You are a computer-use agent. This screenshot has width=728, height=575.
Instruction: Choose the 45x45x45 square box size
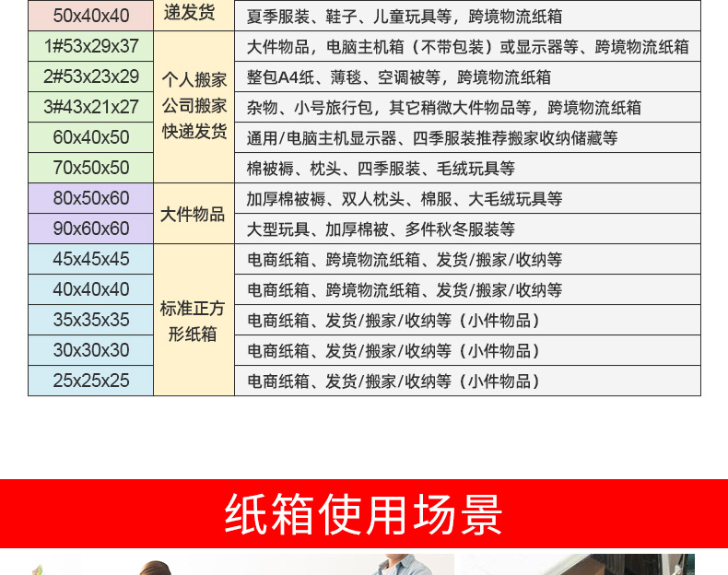[x=91, y=259]
